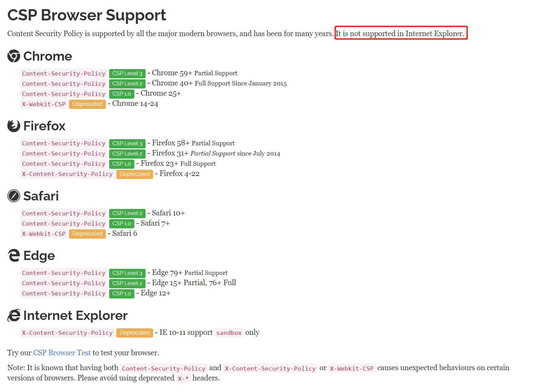Click the CSP Browser Support page heading
Image resolution: width=535 pixels, height=392 pixels.
(87, 15)
